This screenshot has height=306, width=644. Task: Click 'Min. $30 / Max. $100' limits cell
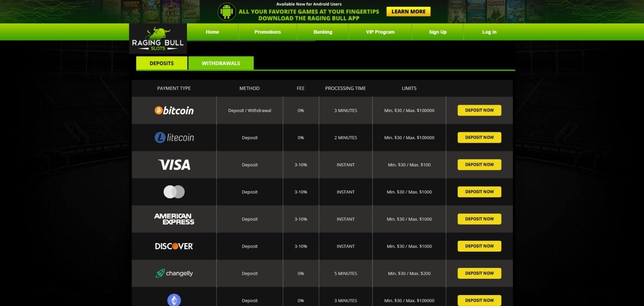[x=409, y=165]
